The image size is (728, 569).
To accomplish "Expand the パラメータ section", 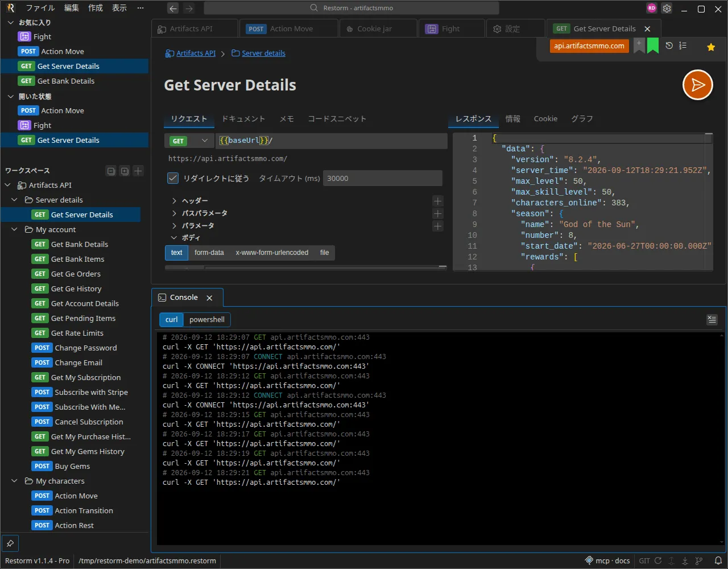I will tap(174, 226).
